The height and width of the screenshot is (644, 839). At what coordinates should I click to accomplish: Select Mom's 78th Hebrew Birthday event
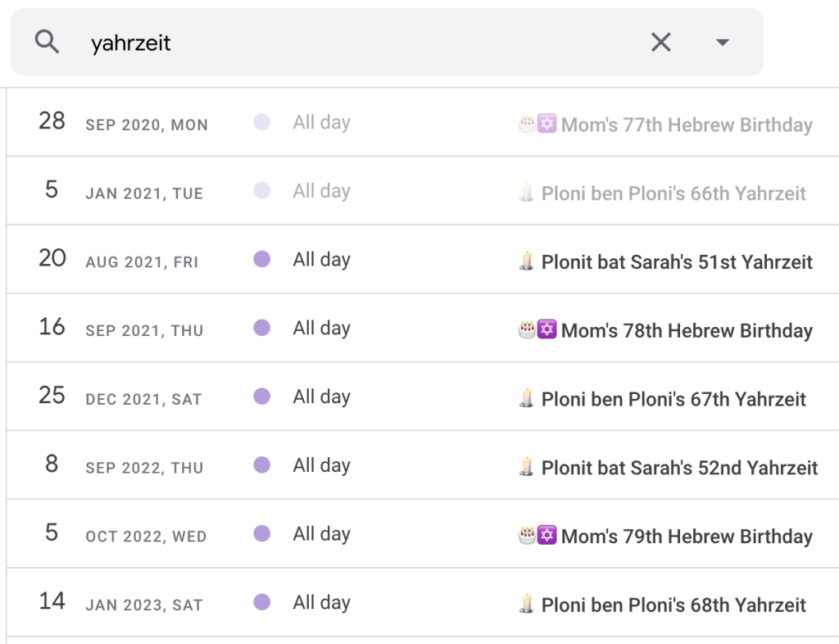686,331
